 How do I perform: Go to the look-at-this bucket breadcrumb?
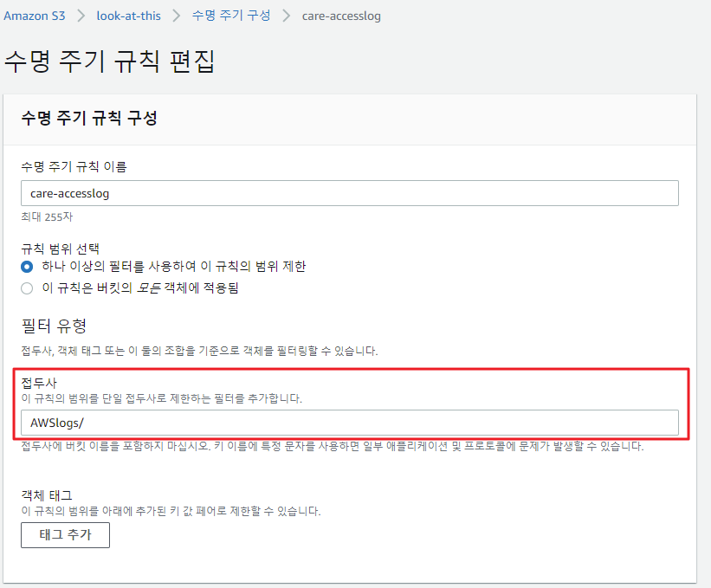[x=128, y=16]
